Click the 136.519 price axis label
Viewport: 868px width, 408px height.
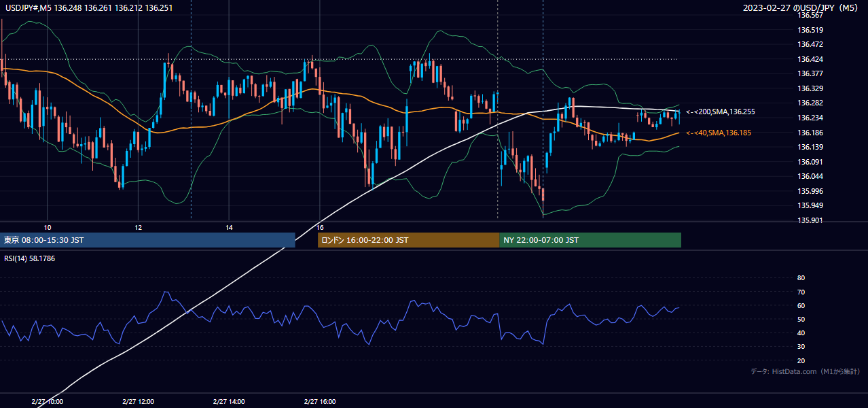tap(810, 30)
